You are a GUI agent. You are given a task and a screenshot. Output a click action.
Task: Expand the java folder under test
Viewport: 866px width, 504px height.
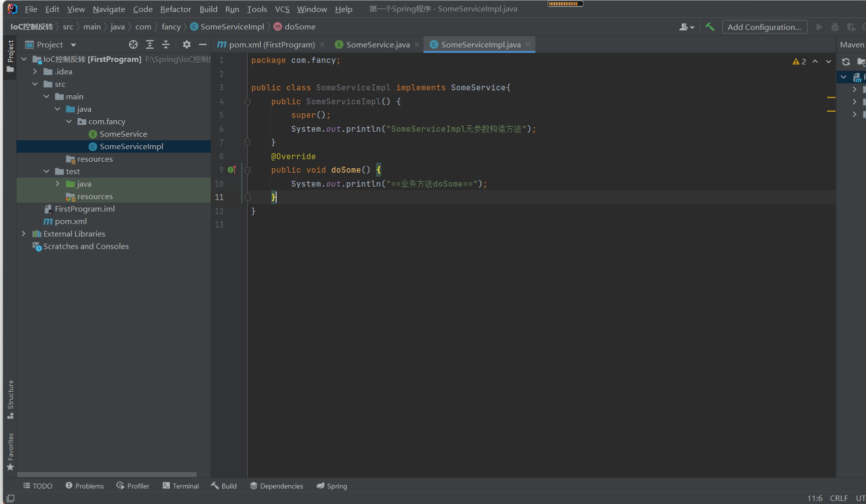tap(57, 184)
